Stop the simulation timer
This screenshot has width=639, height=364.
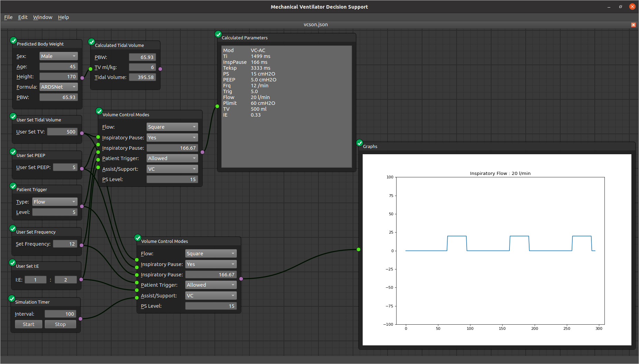(60, 324)
